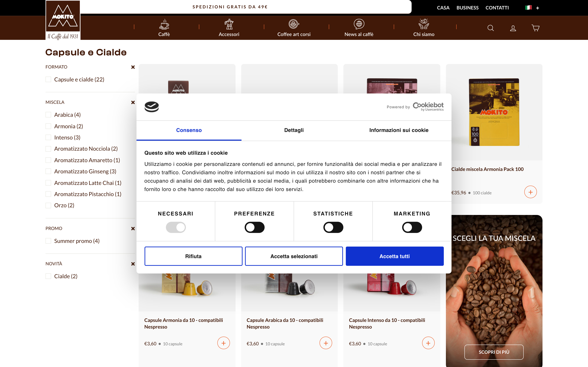588x367 pixels.
Task: Click SCOPRI DI PIÙ in the banner
Action: click(494, 352)
